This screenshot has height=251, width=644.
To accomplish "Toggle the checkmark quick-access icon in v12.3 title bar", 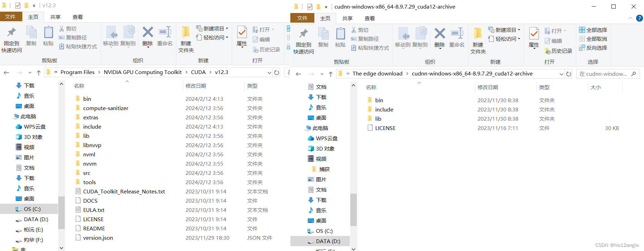I will (x=18, y=5).
